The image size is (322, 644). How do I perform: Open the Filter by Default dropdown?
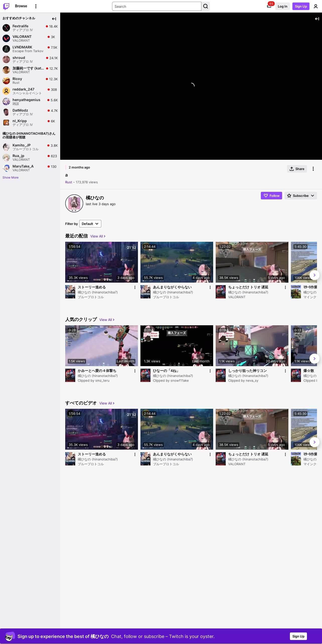click(90, 224)
